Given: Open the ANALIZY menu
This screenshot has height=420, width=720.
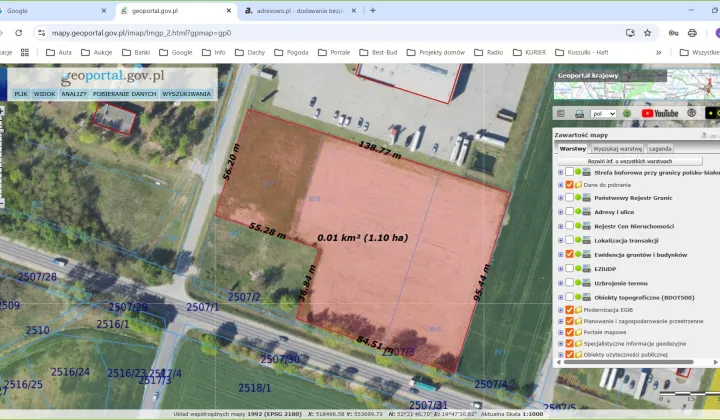Looking at the screenshot, I should coord(74,93).
